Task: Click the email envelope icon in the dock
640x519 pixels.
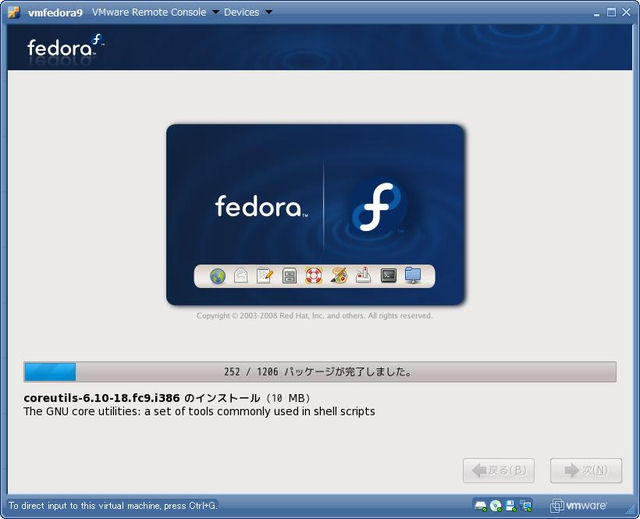Action: click(x=241, y=276)
